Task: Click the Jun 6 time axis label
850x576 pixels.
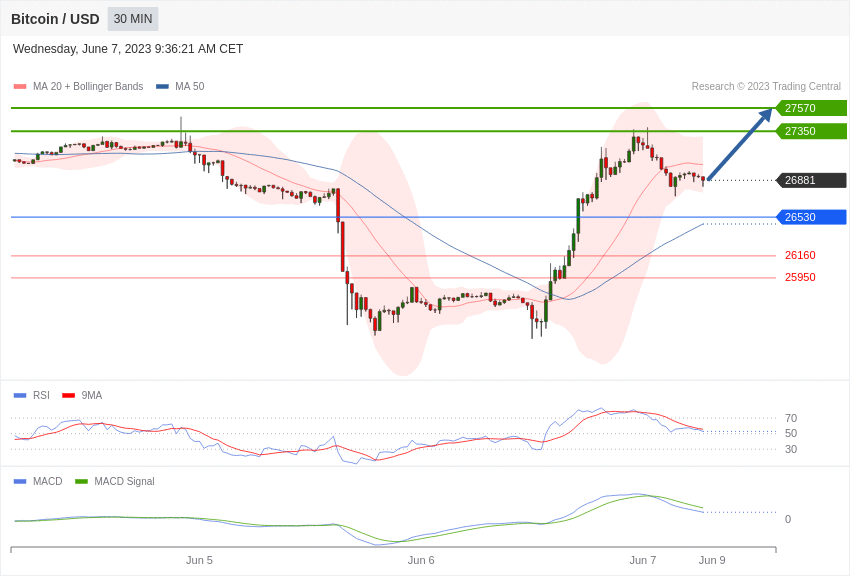Action: [x=421, y=560]
